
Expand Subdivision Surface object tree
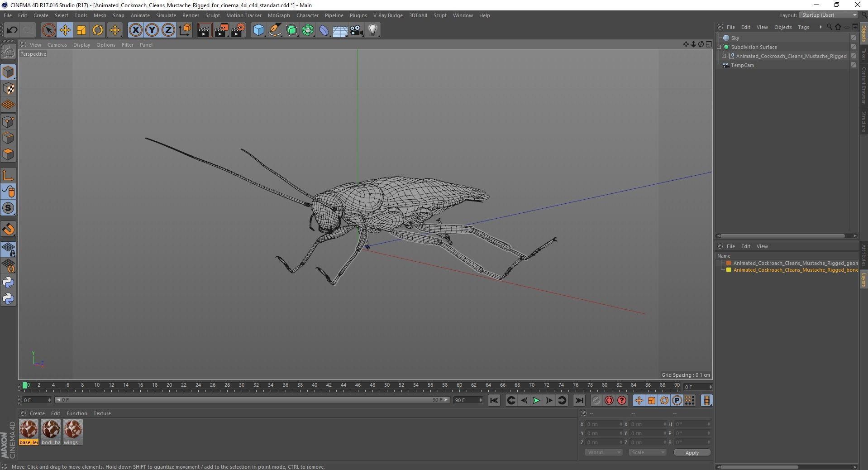pyautogui.click(x=719, y=47)
